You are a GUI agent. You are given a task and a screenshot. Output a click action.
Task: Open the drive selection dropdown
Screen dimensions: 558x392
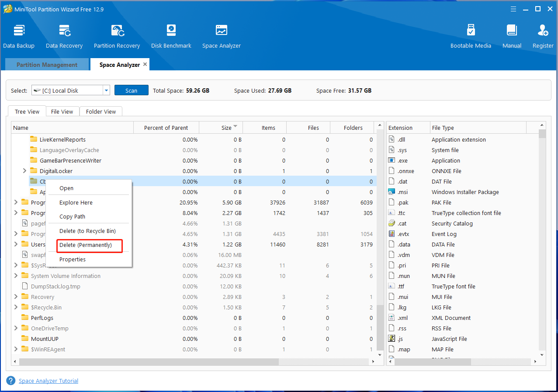106,90
